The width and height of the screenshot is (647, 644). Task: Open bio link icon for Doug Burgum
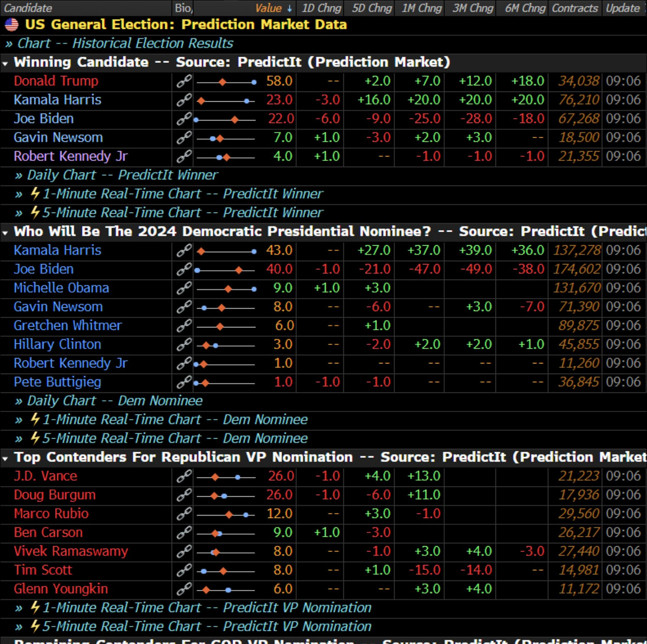184,495
